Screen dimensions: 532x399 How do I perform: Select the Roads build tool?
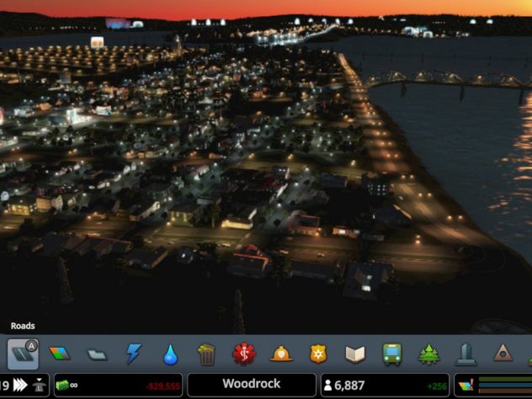(x=23, y=354)
